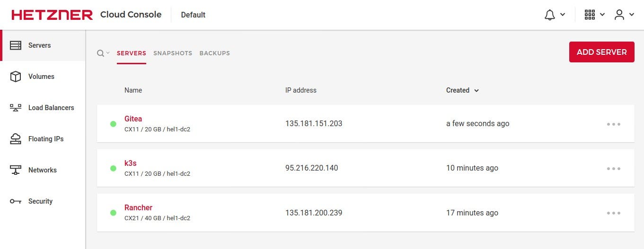Sort by the Created column chevron
Screen dimensions: 644x249
476,90
